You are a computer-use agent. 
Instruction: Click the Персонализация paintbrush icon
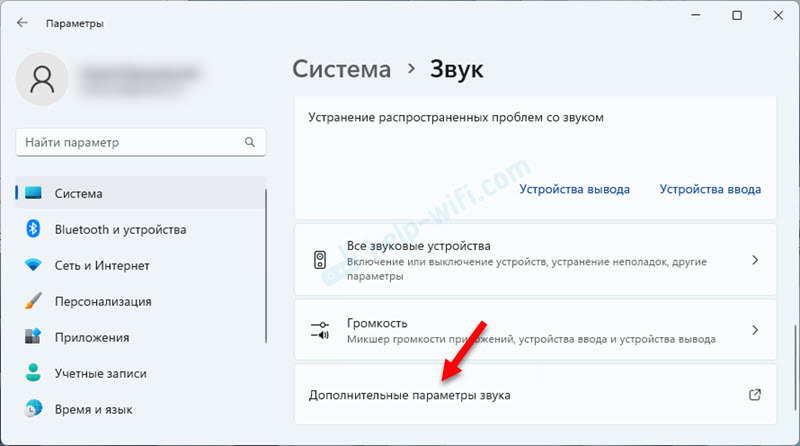click(x=33, y=301)
